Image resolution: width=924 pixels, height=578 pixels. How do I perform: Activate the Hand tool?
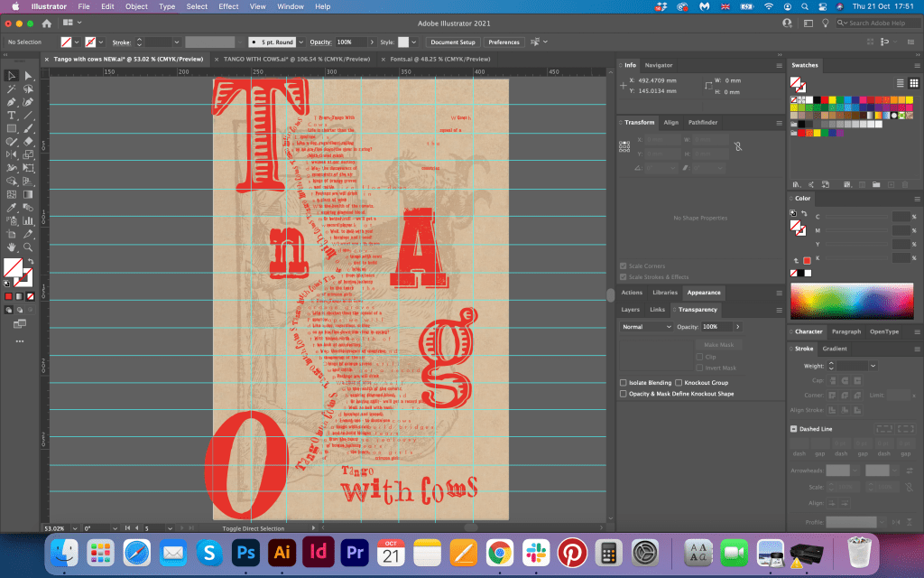click(x=12, y=247)
